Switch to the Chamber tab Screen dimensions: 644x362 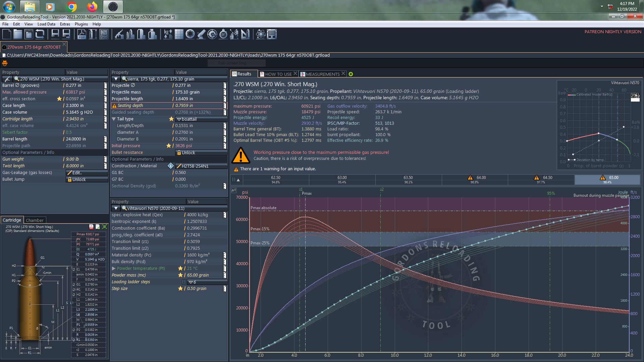[x=35, y=220]
